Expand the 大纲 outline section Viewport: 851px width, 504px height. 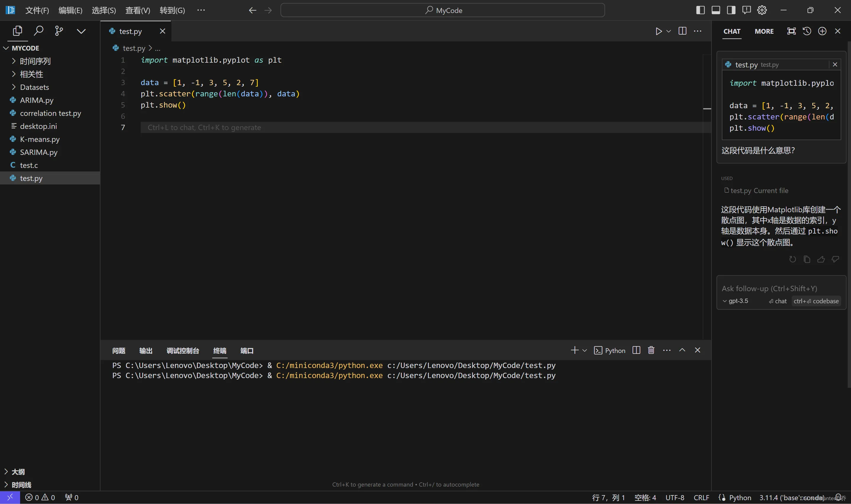pyautogui.click(x=18, y=472)
